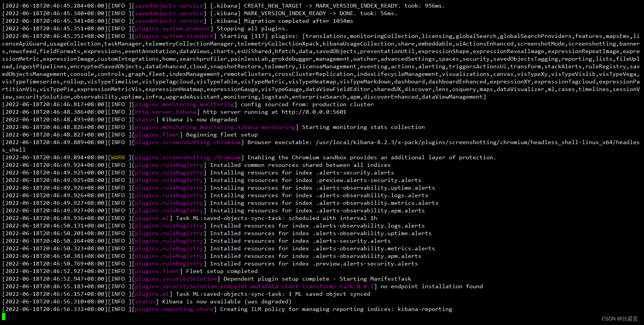The width and height of the screenshot is (644, 325).
Task: Click the [http.server.Kibana] logger tag
Action: tap(166, 112)
